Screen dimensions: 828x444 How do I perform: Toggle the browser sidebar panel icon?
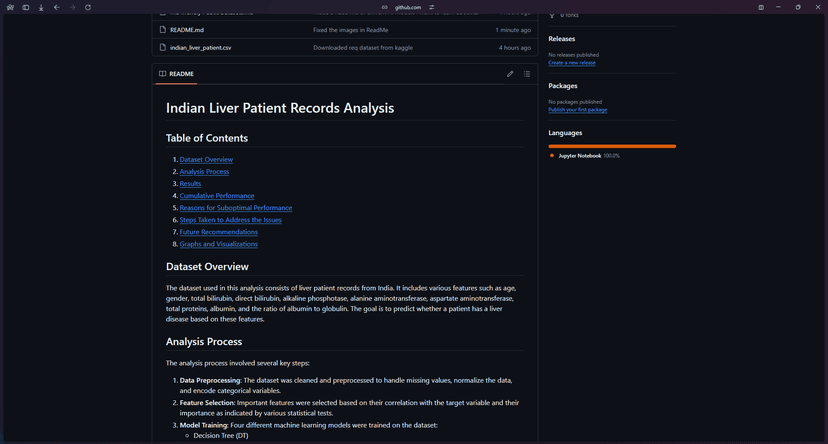(26, 7)
